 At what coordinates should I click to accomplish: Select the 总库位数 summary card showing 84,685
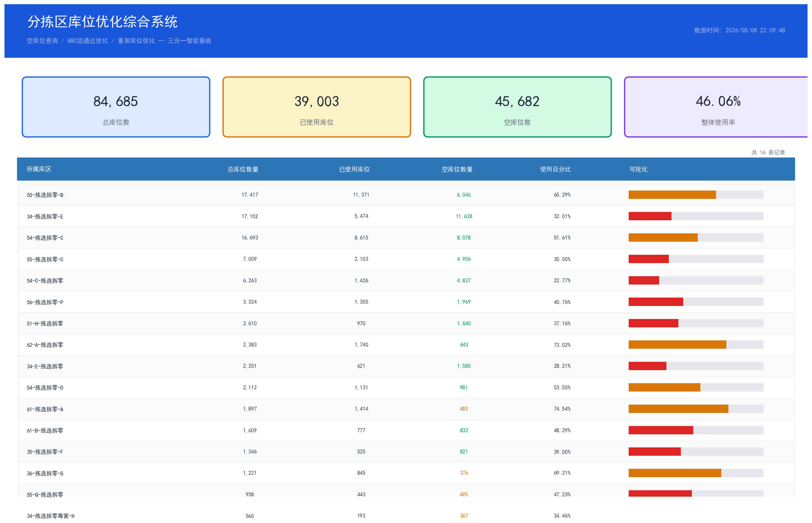click(116, 107)
